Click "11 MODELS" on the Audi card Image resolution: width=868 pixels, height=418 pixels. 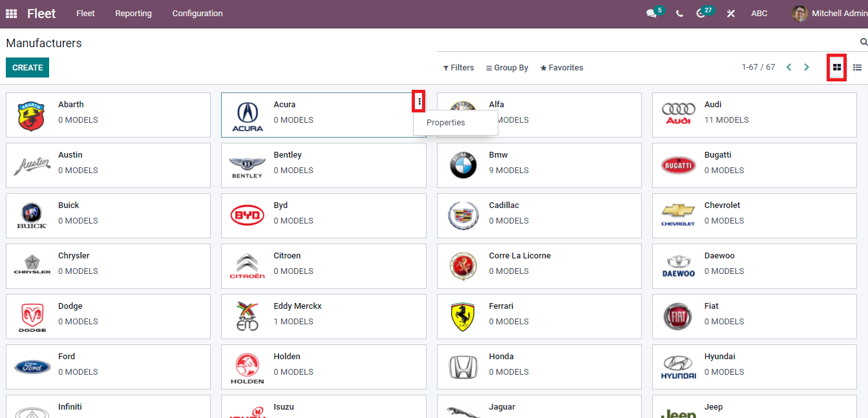pos(726,120)
